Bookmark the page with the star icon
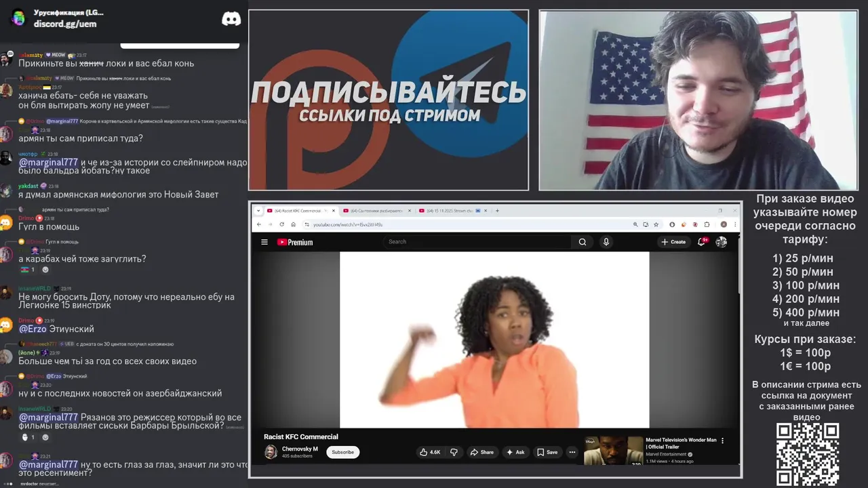868x488 pixels. tap(656, 224)
